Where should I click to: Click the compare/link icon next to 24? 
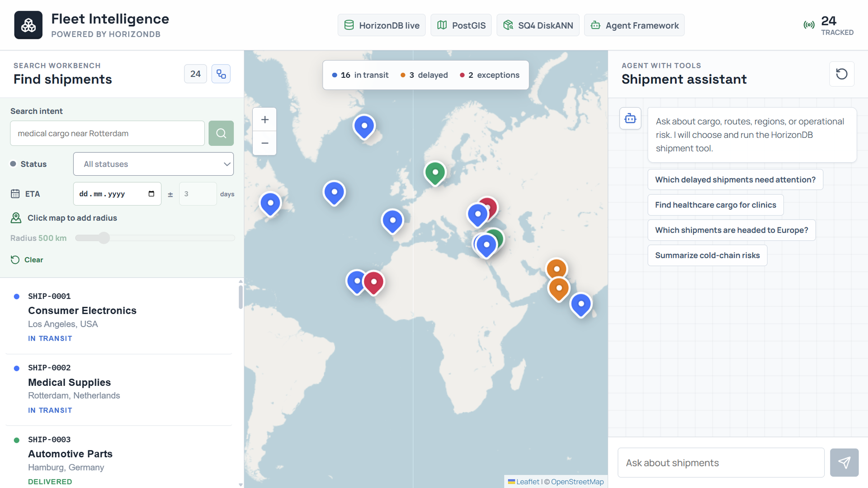coord(221,74)
